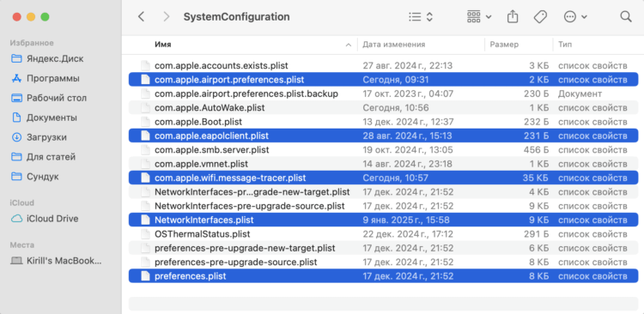The width and height of the screenshot is (644, 314).
Task: Click the Search magnifier icon
Action: click(x=625, y=17)
